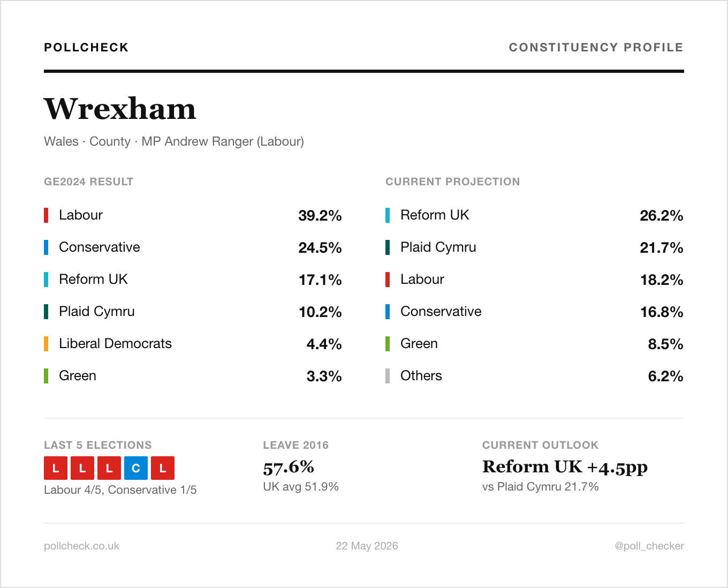728x588 pixels.
Task: Click the 22 May 2026 date
Action: tap(367, 546)
